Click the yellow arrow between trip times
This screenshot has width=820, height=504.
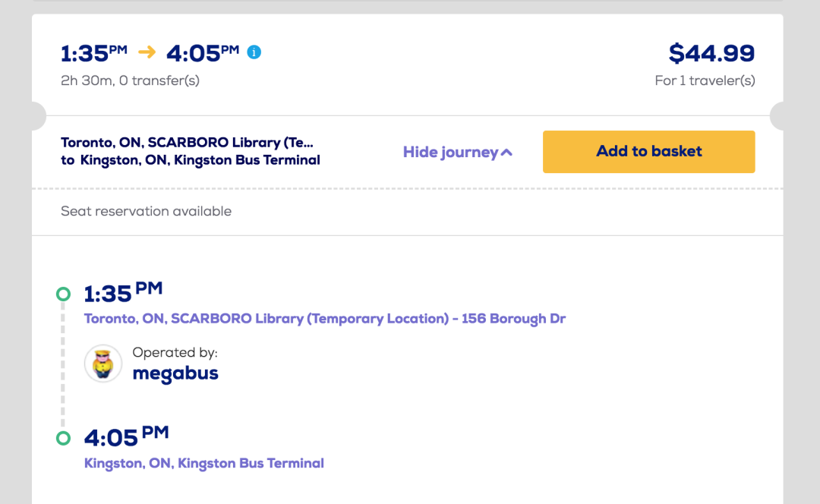(x=147, y=52)
